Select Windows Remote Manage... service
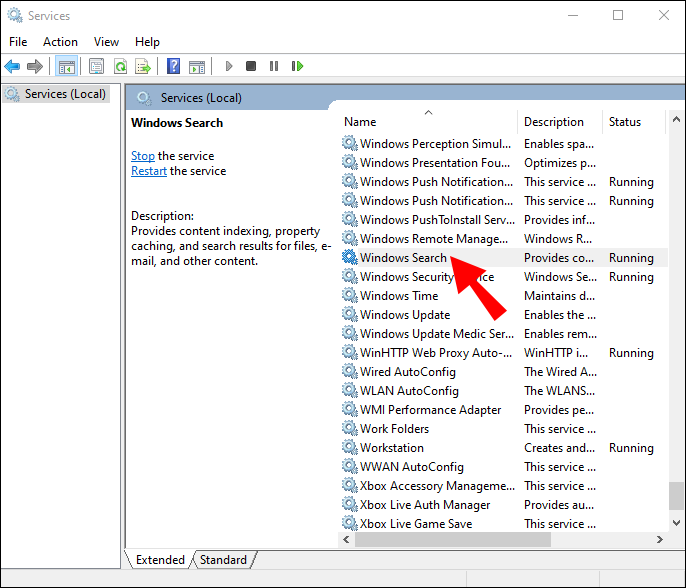The width and height of the screenshot is (686, 588). [434, 238]
